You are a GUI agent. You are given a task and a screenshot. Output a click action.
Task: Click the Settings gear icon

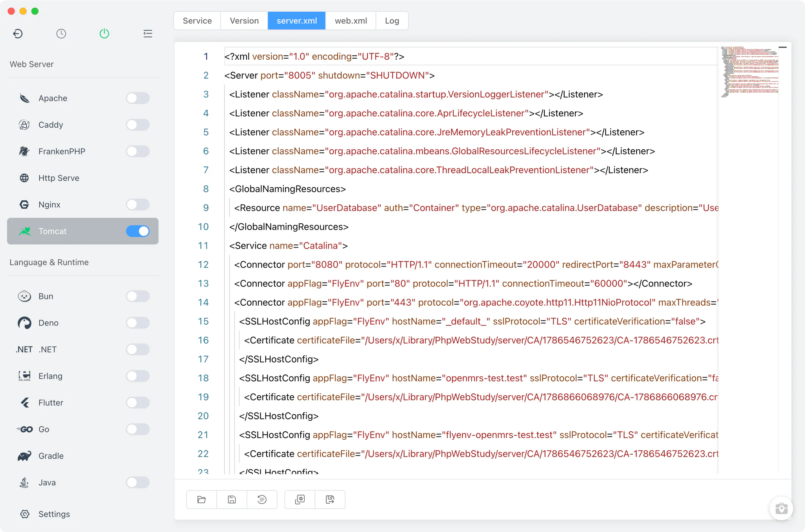(25, 514)
